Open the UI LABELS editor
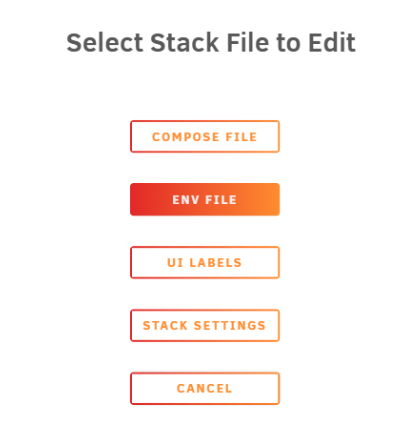The width and height of the screenshot is (398, 425). tap(205, 262)
